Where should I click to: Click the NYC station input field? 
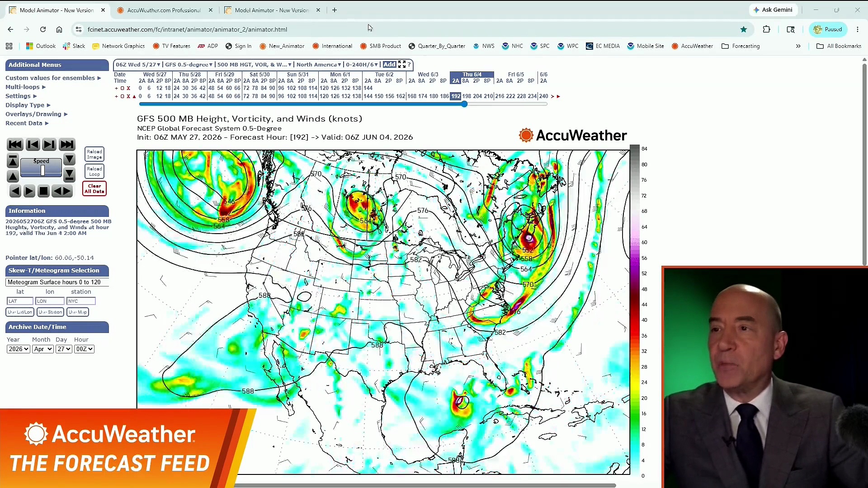(x=81, y=301)
